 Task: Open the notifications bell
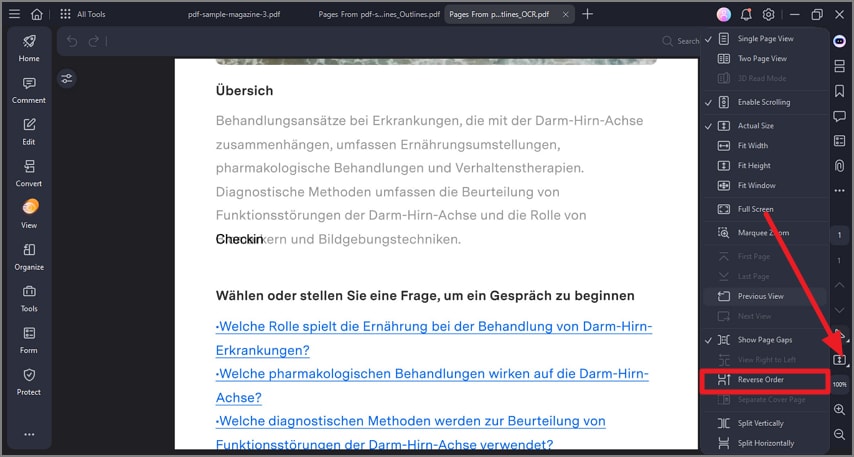coord(746,15)
